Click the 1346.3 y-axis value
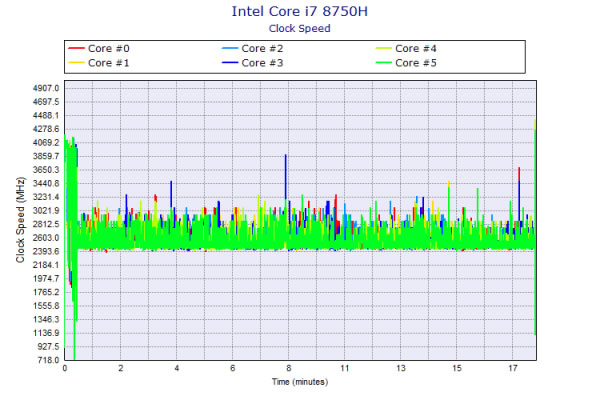The image size is (600, 400). (x=46, y=320)
